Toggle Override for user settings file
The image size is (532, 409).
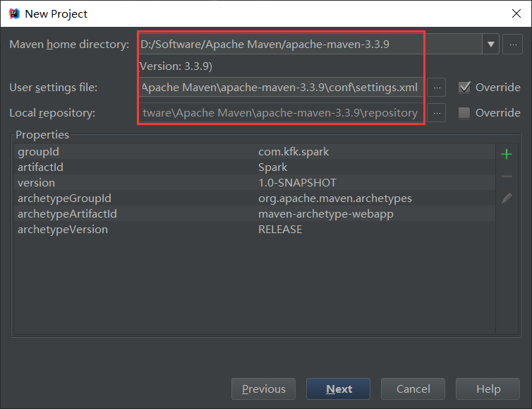tap(464, 88)
